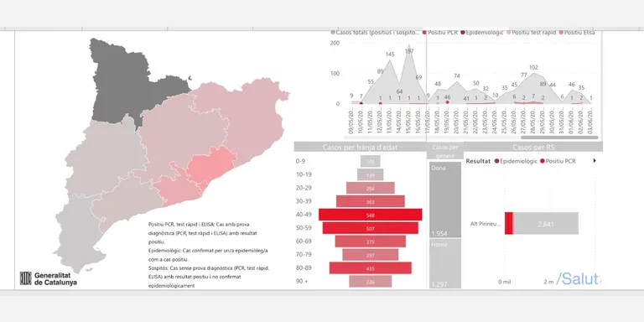Screen dimensions: 644x322
Task: Select the Home gender bar with 1.297
Action: point(445,263)
